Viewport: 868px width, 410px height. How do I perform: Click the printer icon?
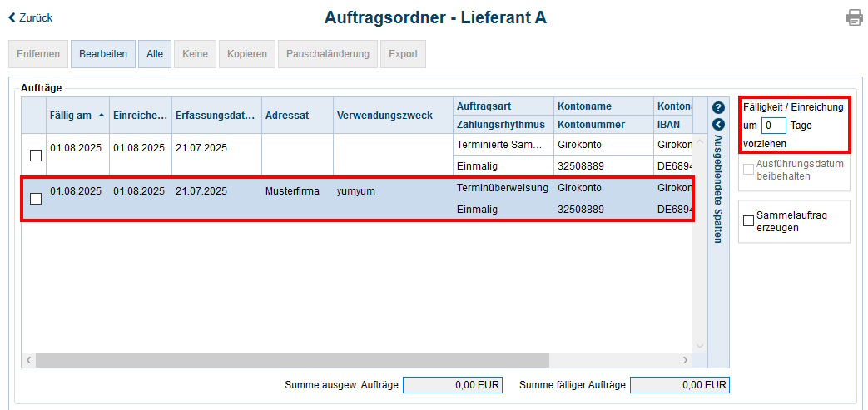click(854, 17)
